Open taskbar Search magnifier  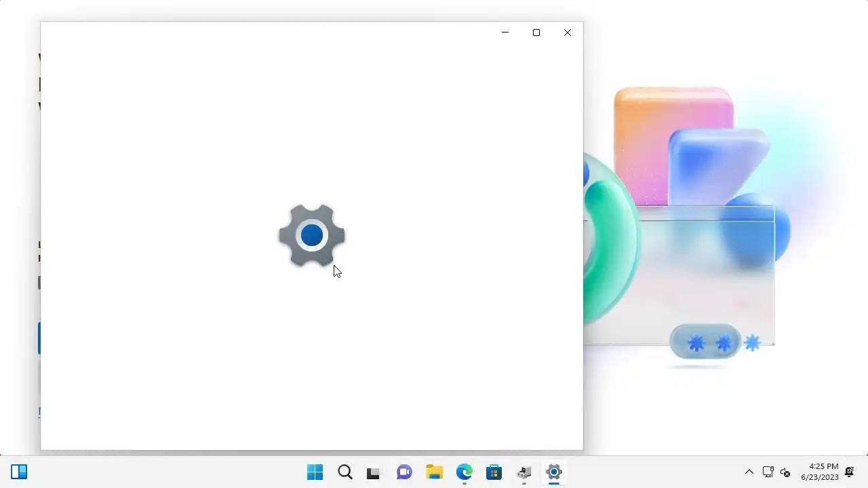pos(345,472)
